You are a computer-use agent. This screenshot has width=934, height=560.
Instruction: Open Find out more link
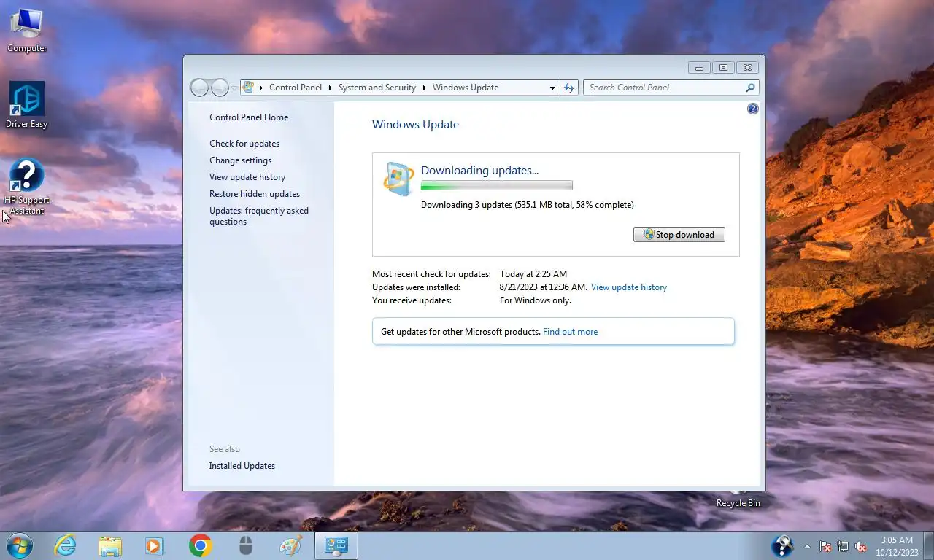coord(570,332)
